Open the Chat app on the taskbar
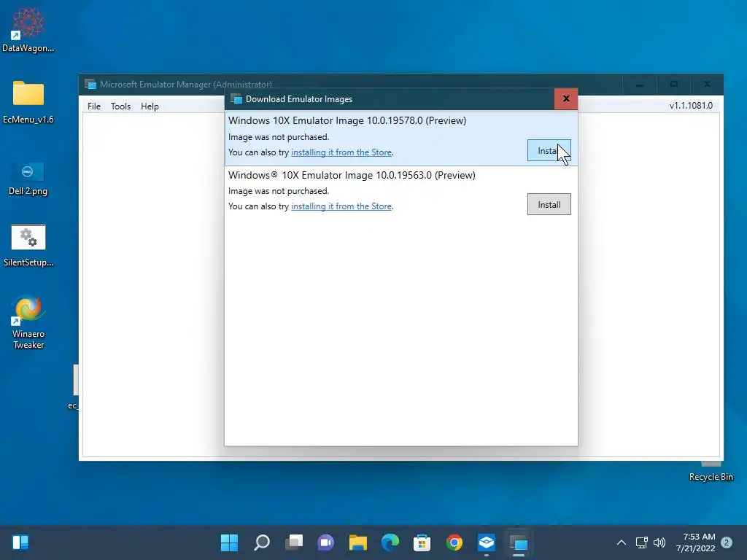Screen dimensions: 747x560 coord(326,542)
